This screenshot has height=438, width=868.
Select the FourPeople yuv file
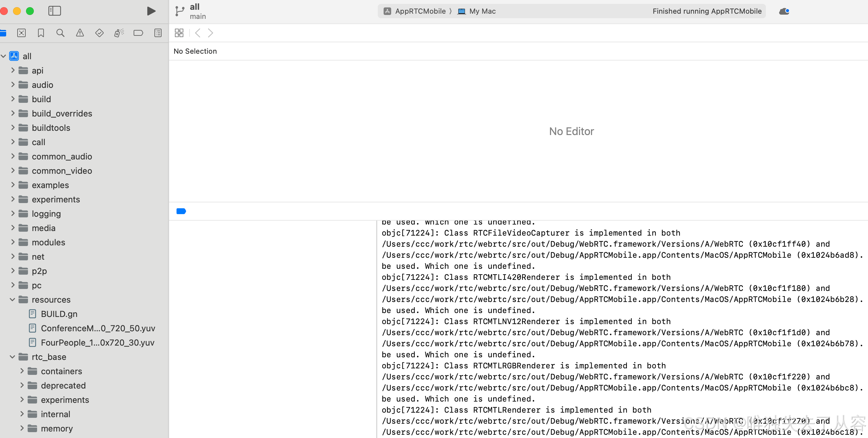(98, 343)
